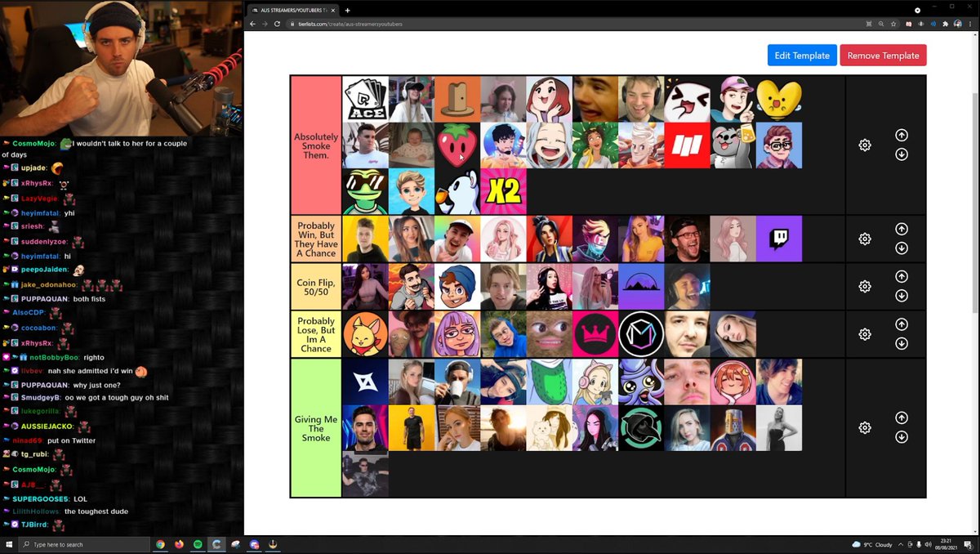The width and height of the screenshot is (980, 554).
Task: Move Coin Flip 50/50 tier up
Action: coord(902,277)
